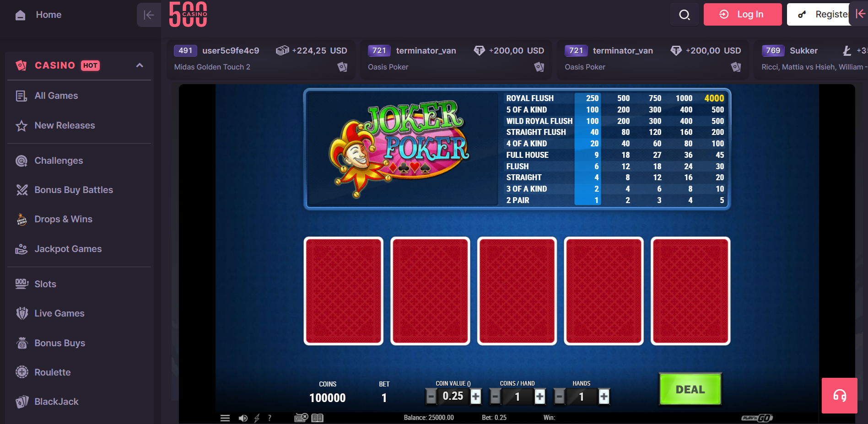Toggle fast play lightning icon
This screenshot has height=424, width=868.
[257, 418]
